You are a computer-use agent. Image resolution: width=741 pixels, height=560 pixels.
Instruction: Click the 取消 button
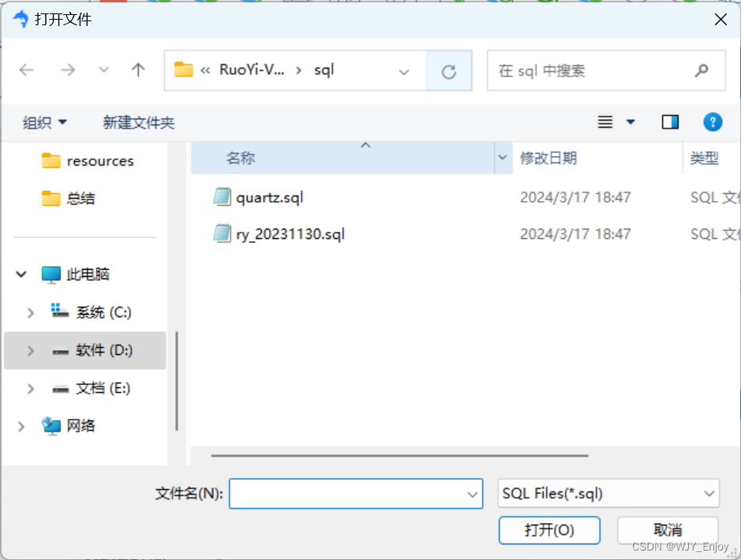point(668,530)
